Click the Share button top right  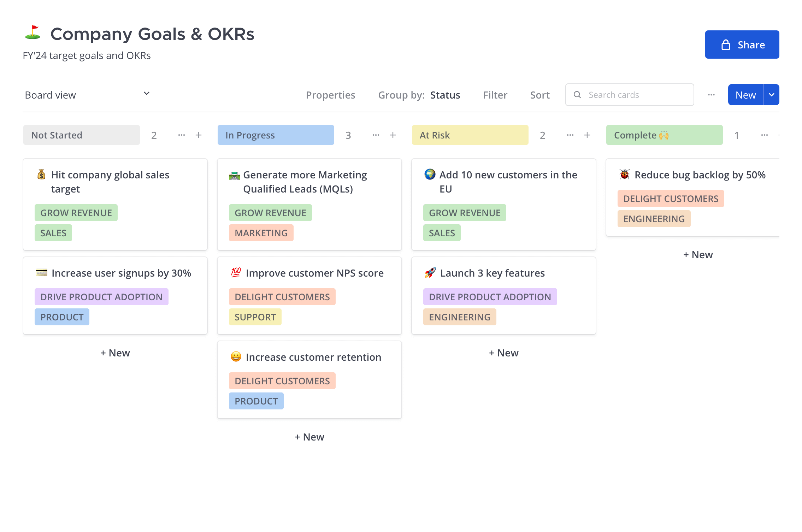click(742, 45)
